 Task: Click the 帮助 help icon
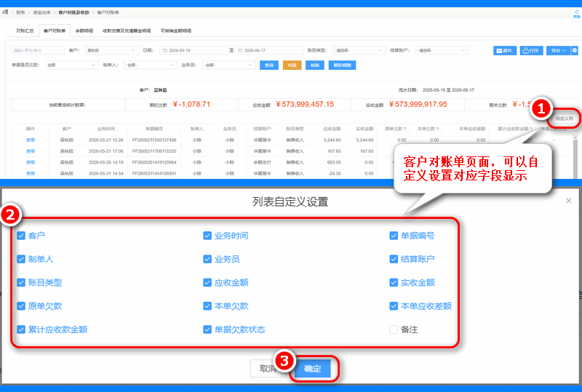[x=576, y=15]
